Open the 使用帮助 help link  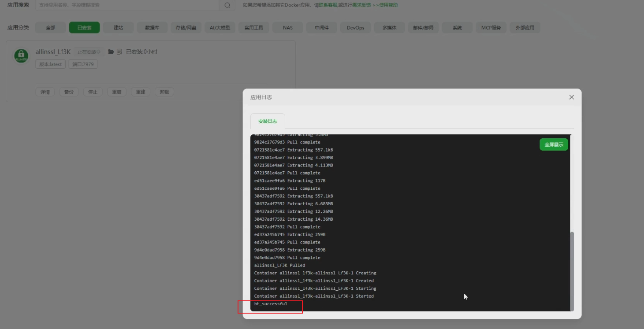click(x=385, y=5)
